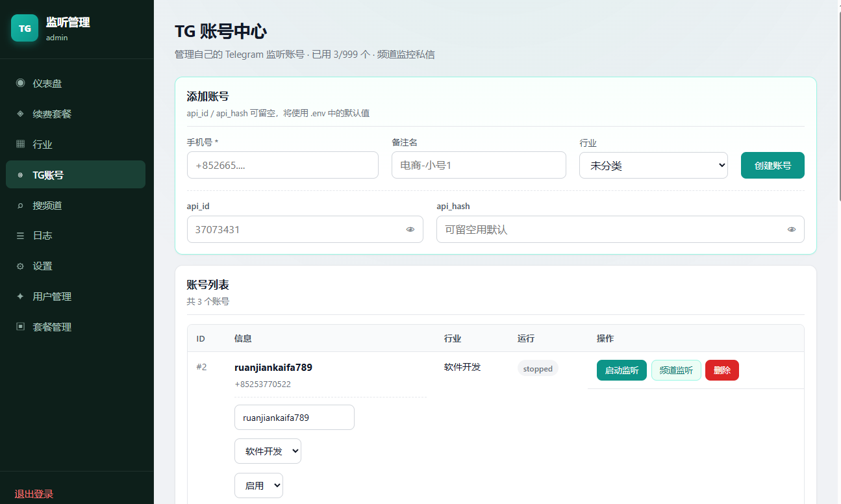
Task: Click the 行业 grid icon
Action: (20, 144)
